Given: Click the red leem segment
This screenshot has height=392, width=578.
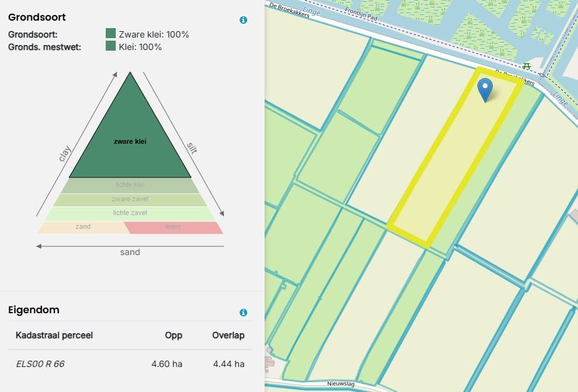Looking at the screenshot, I should coord(173,227).
